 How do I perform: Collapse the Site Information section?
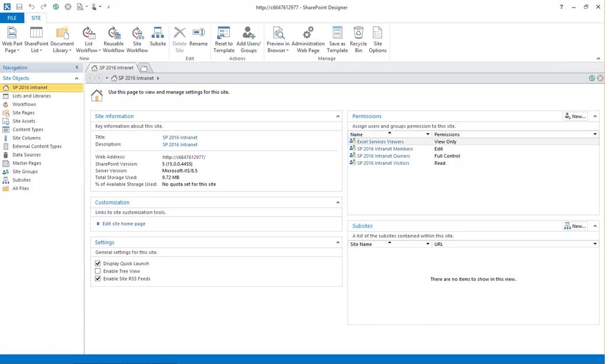click(x=337, y=116)
